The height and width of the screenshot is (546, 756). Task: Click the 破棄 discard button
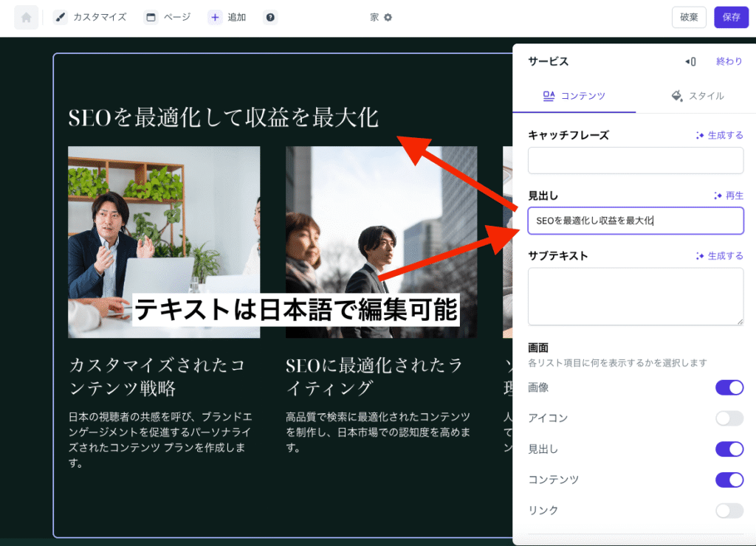coord(689,18)
